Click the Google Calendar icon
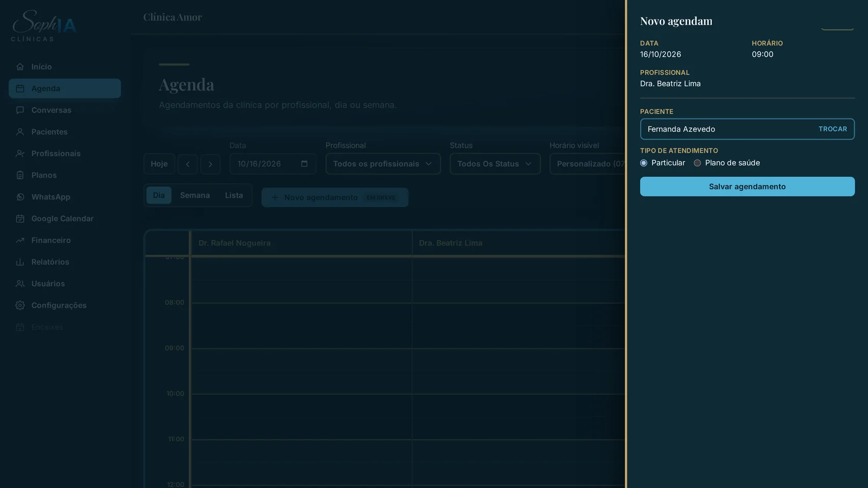The height and width of the screenshot is (488, 868). (x=20, y=218)
